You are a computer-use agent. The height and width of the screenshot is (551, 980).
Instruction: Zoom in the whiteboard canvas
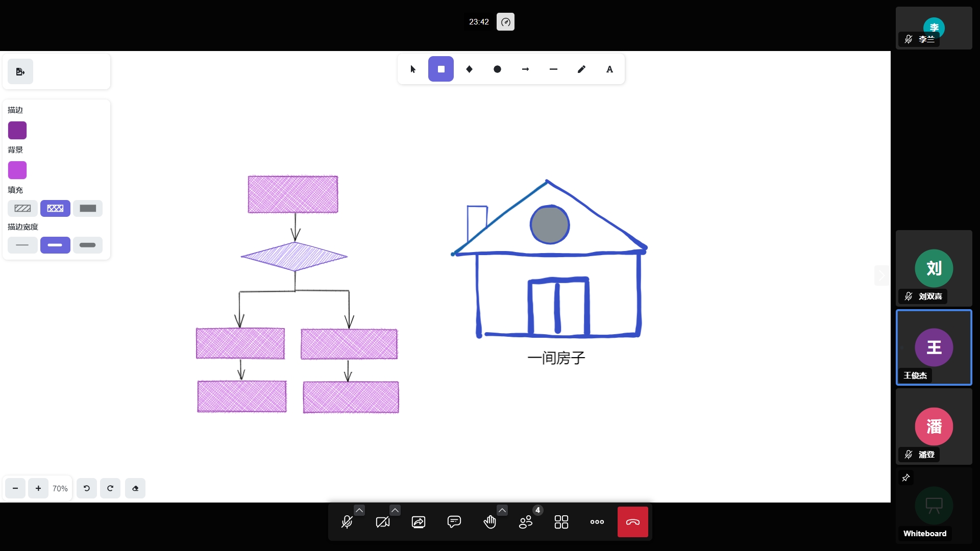coord(38,488)
